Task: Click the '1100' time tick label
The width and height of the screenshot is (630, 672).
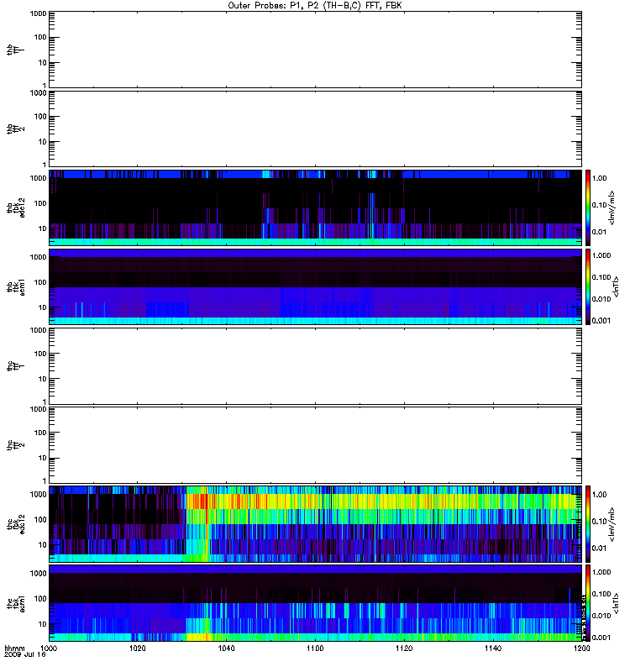Action: [x=315, y=648]
